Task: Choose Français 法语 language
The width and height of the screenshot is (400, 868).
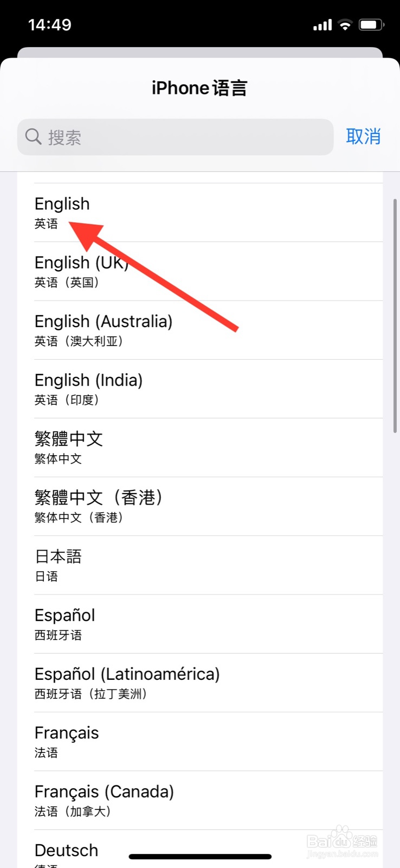Action: (200, 741)
